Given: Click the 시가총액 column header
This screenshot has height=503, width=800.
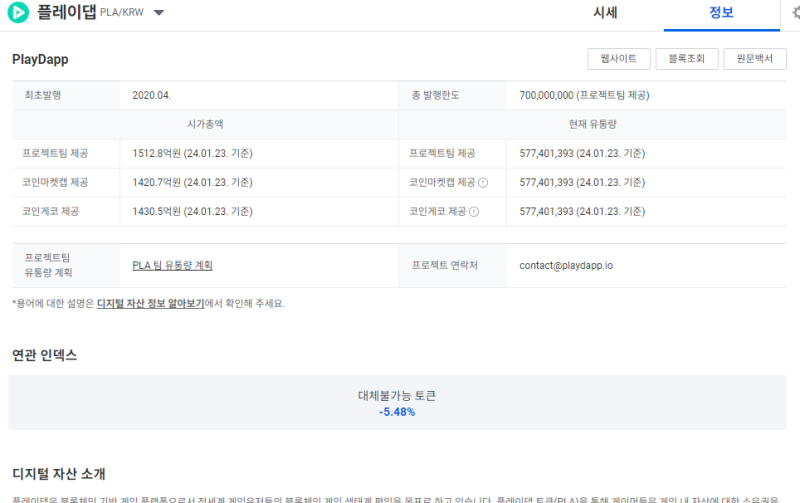Looking at the screenshot, I should 205,124.
